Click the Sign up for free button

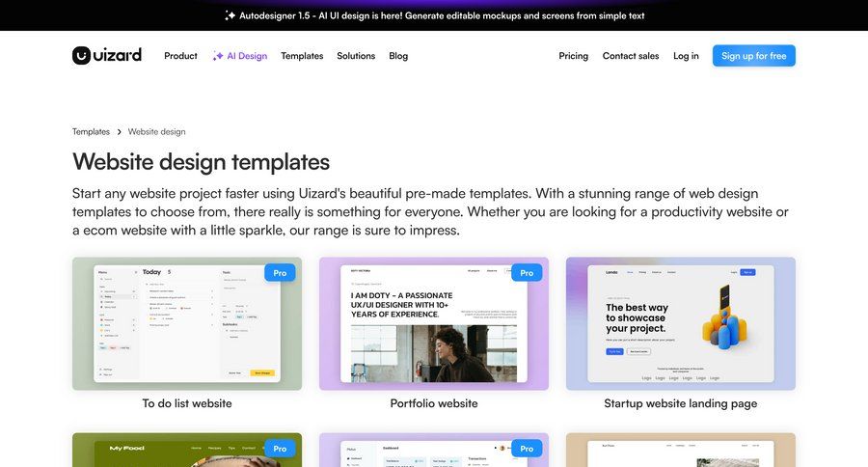coord(754,55)
